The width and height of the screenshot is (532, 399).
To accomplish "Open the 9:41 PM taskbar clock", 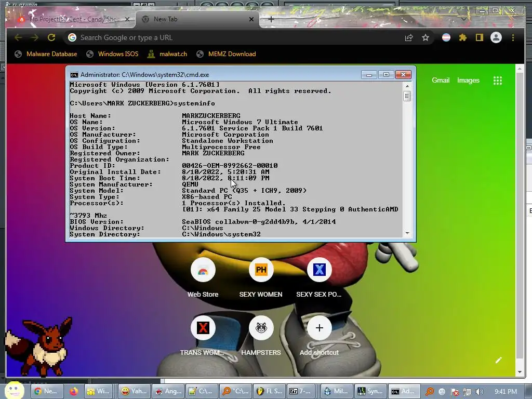I will 506,392.
